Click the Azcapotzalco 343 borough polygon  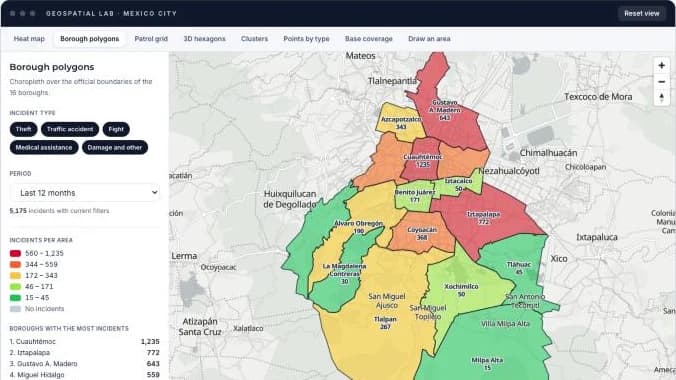401,123
